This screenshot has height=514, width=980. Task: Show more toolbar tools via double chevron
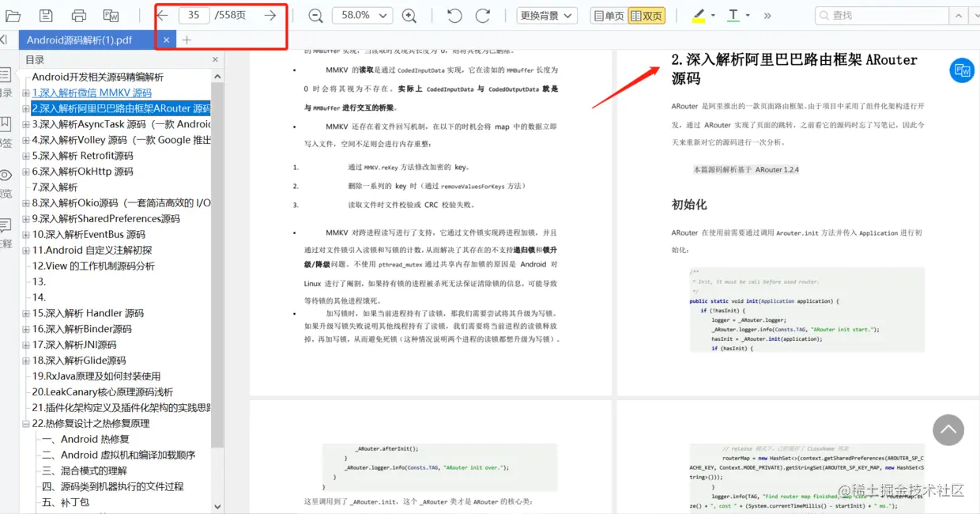point(767,15)
